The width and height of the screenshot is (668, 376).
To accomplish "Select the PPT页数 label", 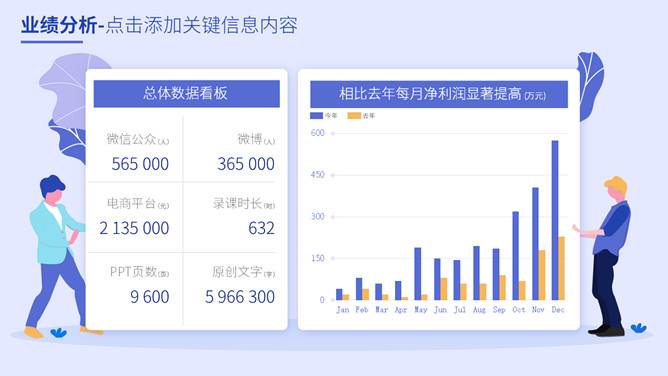I will (x=133, y=271).
